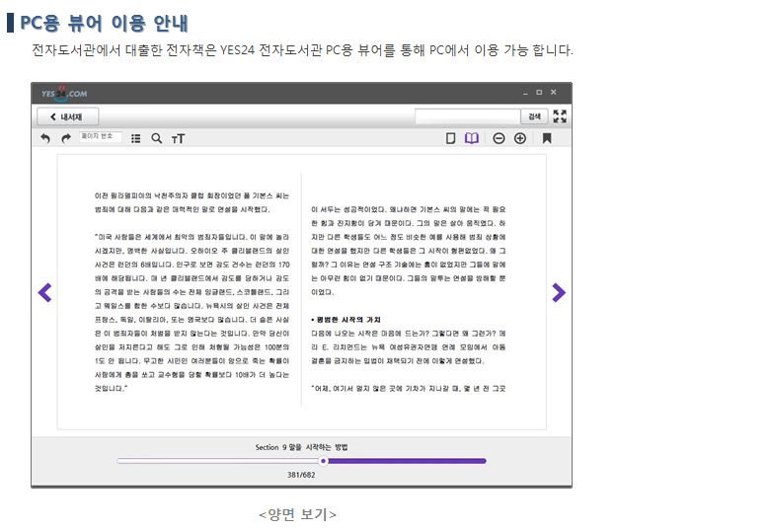
Task: Go back to 내서재 library
Action: (68, 116)
